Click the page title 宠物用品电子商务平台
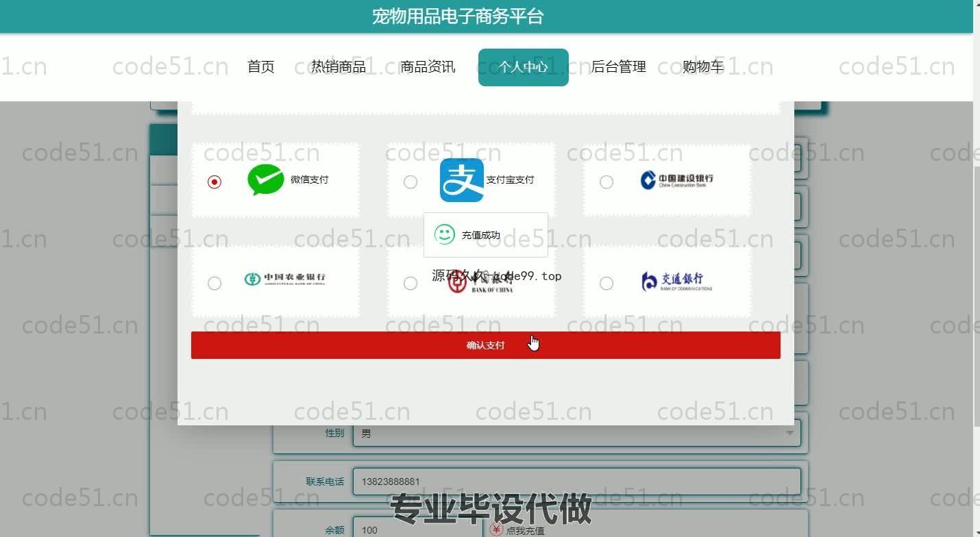The height and width of the screenshot is (537, 980). 458,16
